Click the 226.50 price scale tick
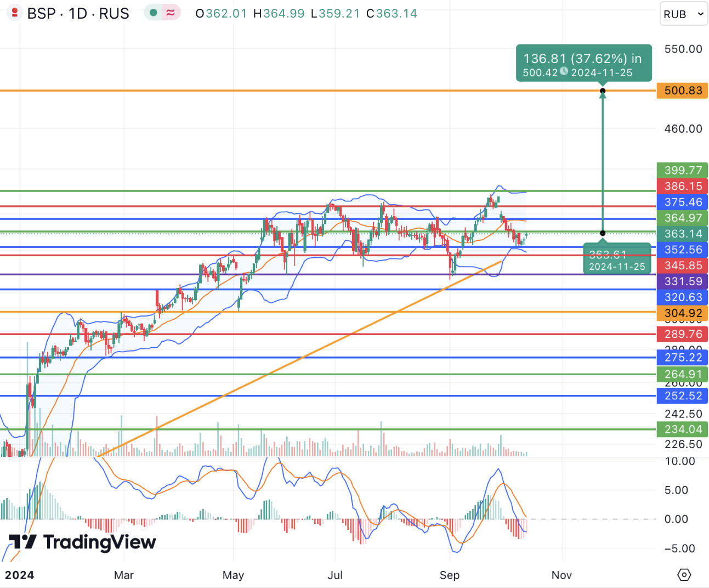Viewport: 709px width, 588px height. tap(683, 445)
